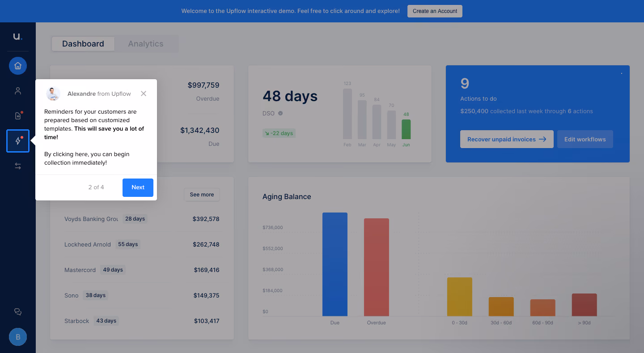Click the 55 days badge for Lockheed Arnold
Viewport: 644px width, 353px height.
[128, 244]
